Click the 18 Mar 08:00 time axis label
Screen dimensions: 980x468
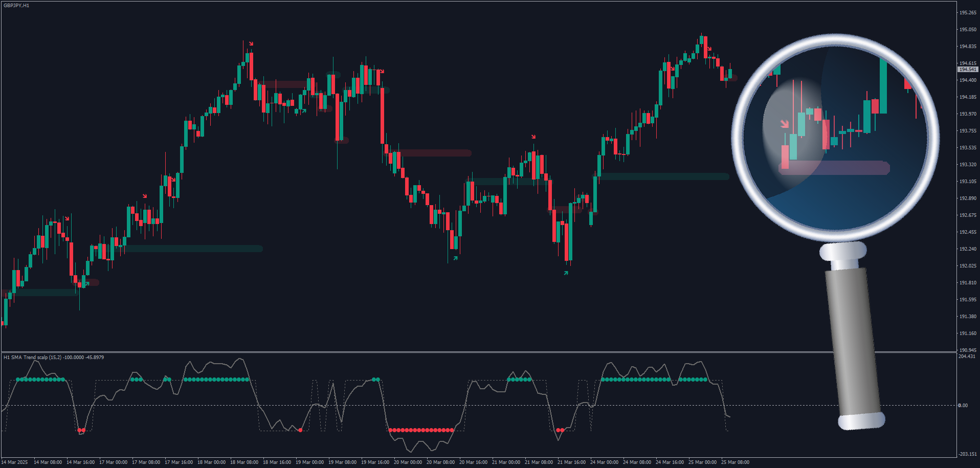244,462
